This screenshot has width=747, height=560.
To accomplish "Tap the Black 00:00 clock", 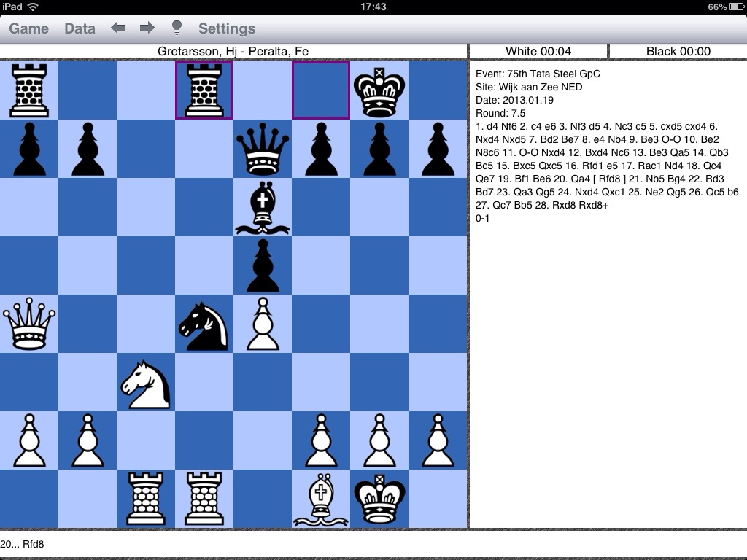I will pos(678,51).
